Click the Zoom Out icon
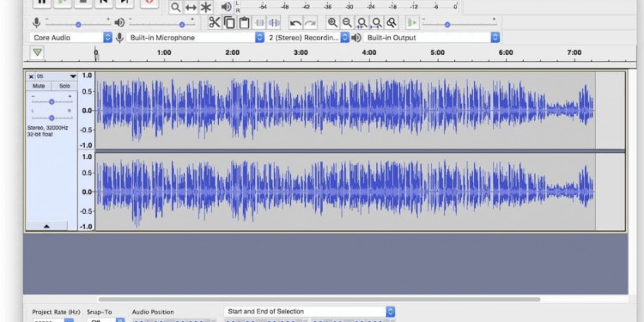The image size is (644, 322). 347,22
